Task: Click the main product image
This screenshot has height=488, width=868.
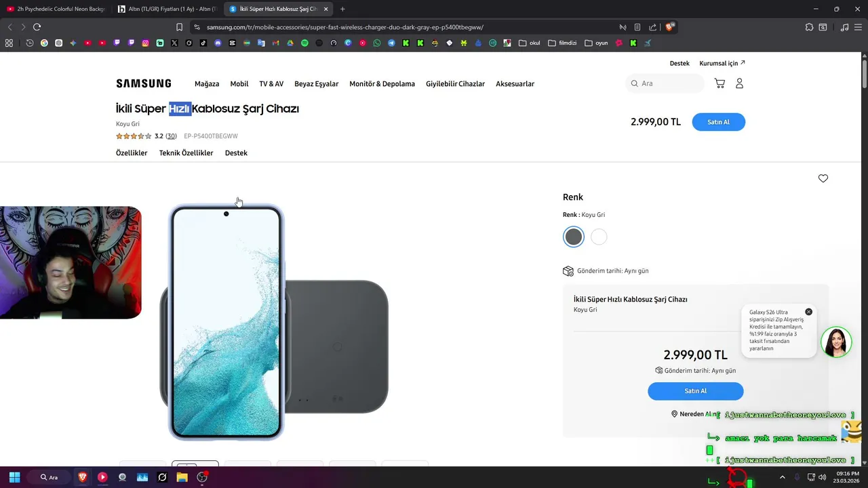Action: pos(274,322)
